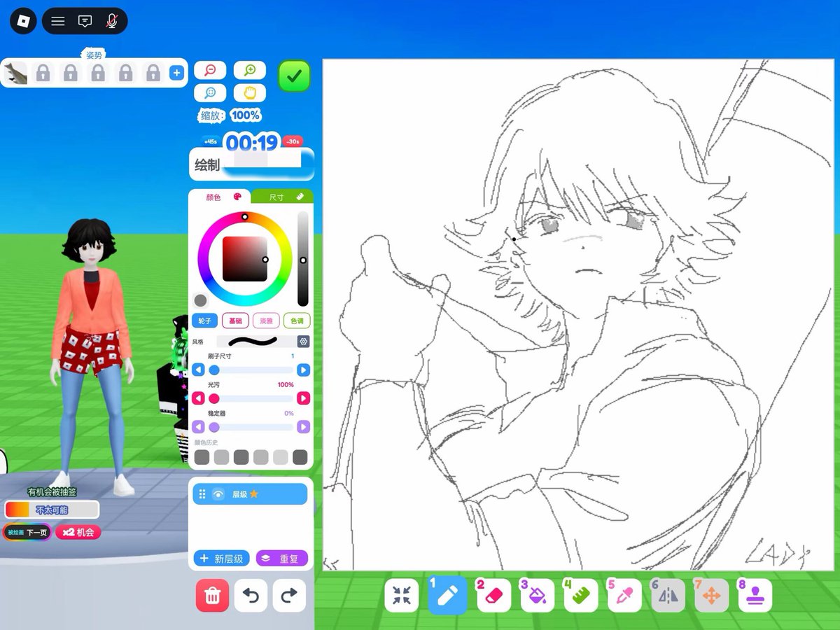This screenshot has height=630, width=840.
Task: Open the hamburger menu in top bar
Action: pos(58,21)
